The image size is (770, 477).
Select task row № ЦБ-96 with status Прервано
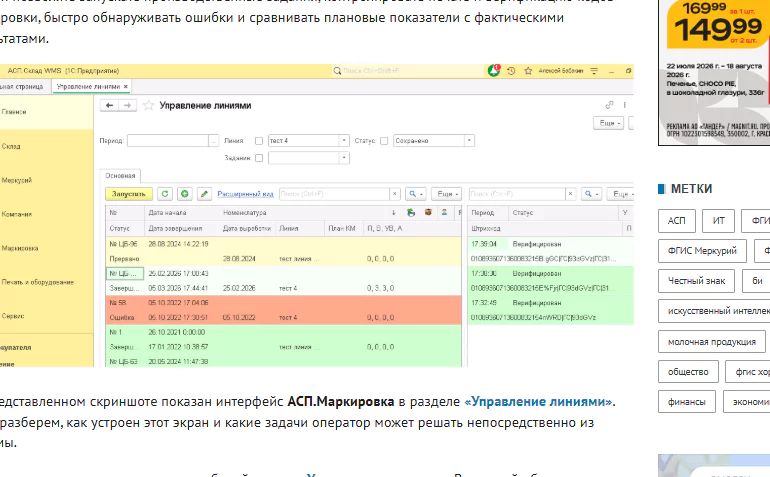283,251
